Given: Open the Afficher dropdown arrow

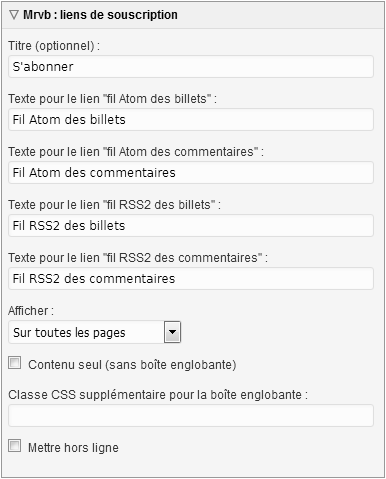Looking at the screenshot, I should [172, 332].
